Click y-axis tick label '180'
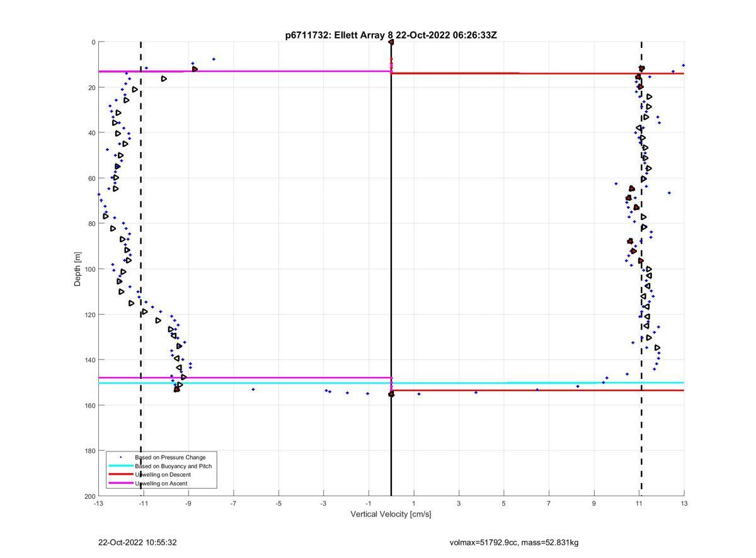The width and height of the screenshot is (756, 558). (89, 451)
